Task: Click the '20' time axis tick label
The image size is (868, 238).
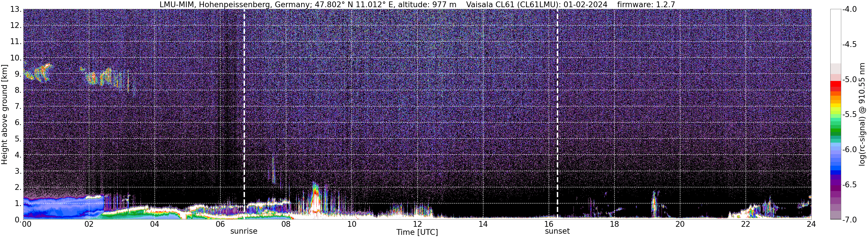Action: coord(680,224)
